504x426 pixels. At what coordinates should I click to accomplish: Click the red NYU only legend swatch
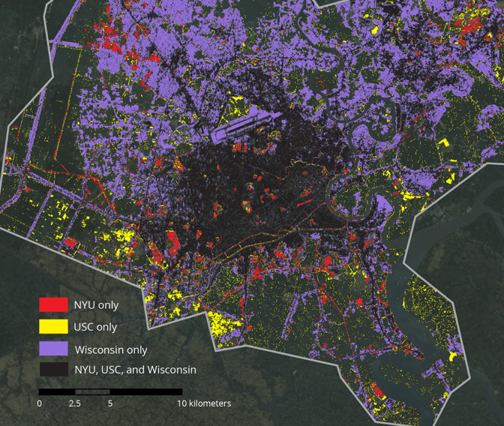52,305
